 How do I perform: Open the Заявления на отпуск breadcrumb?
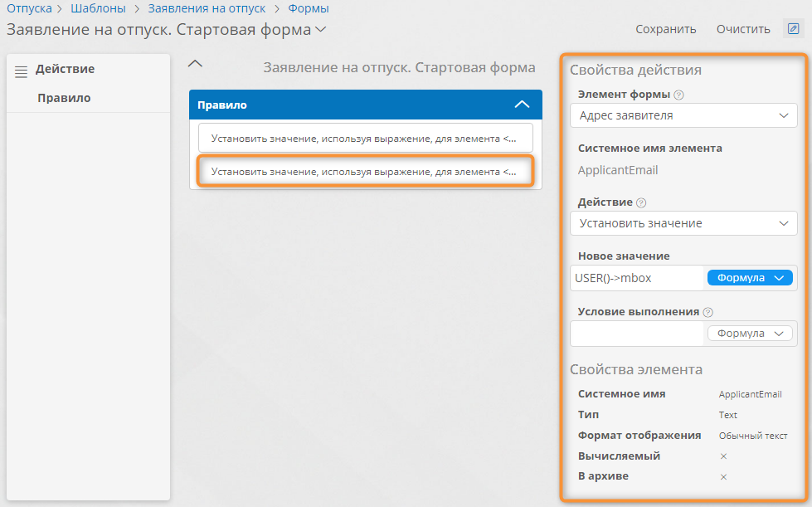207,8
